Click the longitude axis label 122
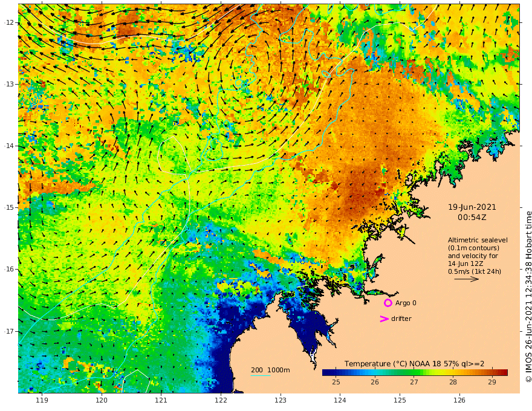Screen dimensions: 532x411 (x=221, y=401)
